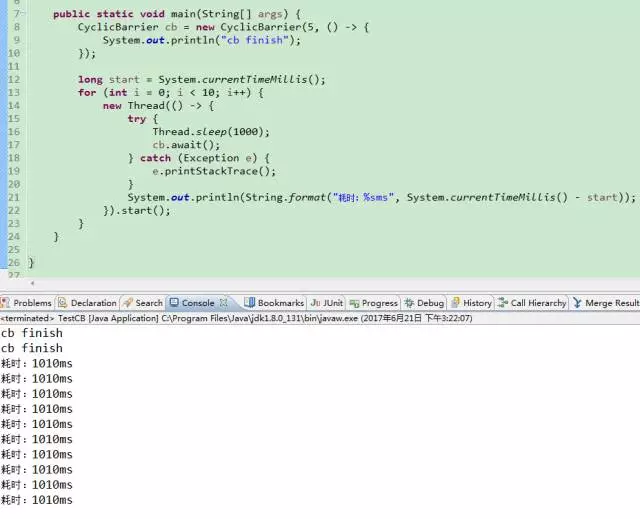Click the Search view flashlight icon
This screenshot has width=640, height=519.
tap(128, 303)
